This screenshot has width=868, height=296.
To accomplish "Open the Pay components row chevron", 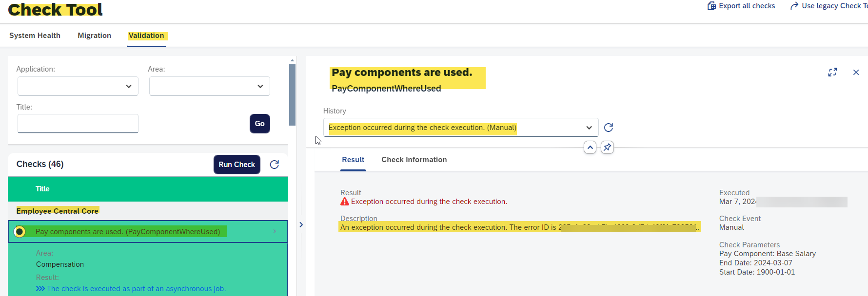I will tap(275, 231).
